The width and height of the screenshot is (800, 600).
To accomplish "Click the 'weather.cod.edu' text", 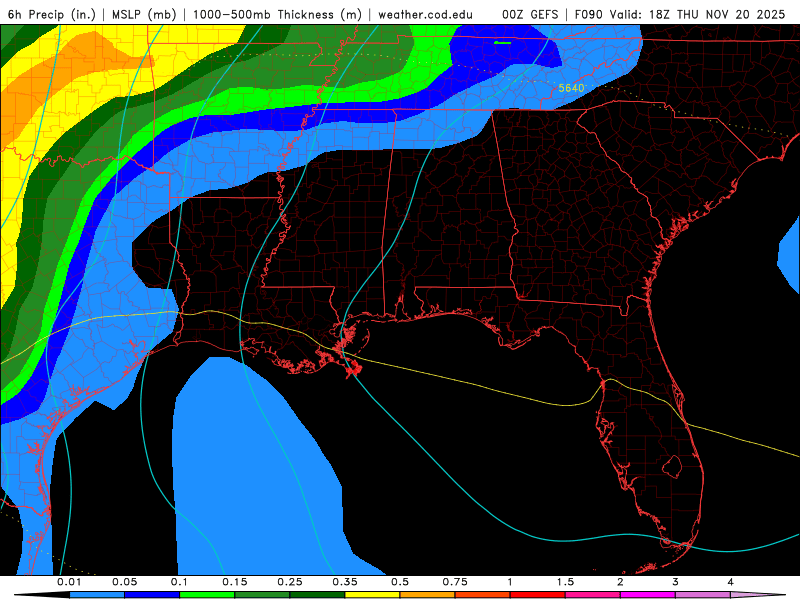I will (426, 14).
